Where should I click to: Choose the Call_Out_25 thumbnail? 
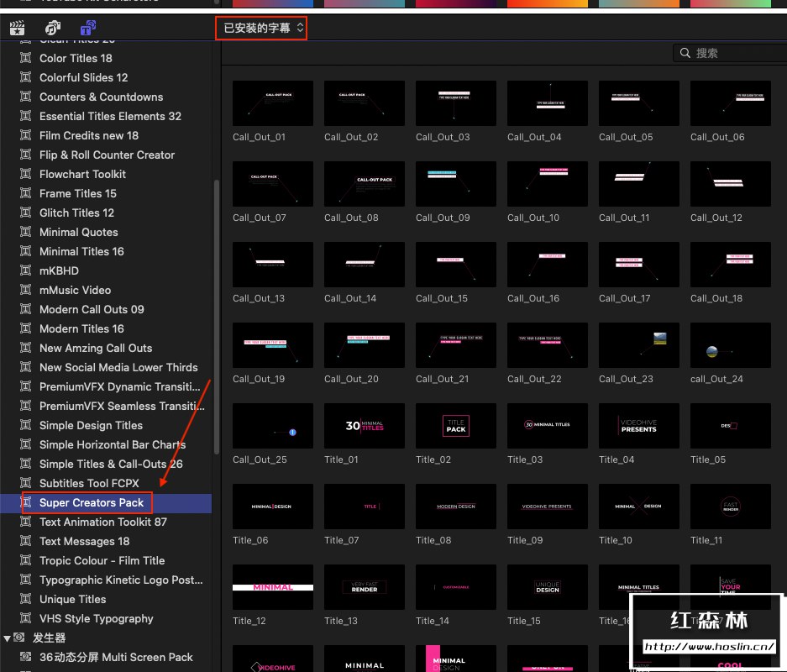(x=272, y=426)
